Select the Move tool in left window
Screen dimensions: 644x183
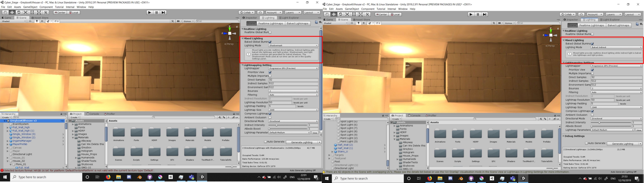(12, 12)
